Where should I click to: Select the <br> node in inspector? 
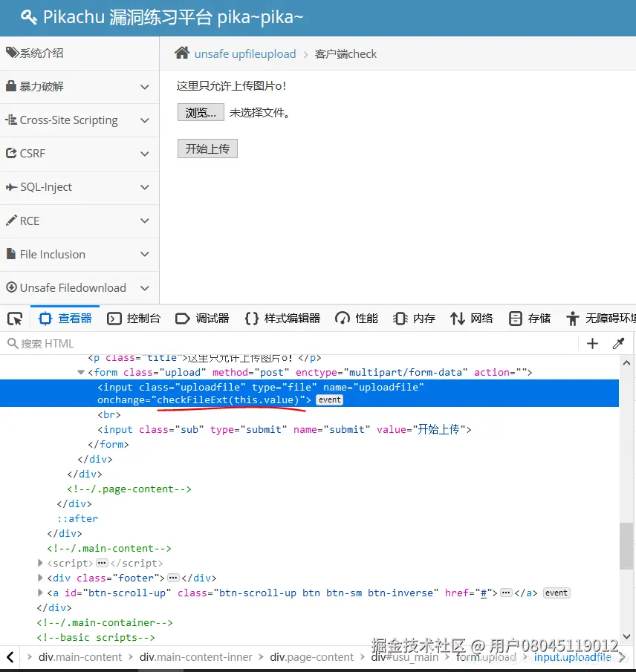click(109, 414)
